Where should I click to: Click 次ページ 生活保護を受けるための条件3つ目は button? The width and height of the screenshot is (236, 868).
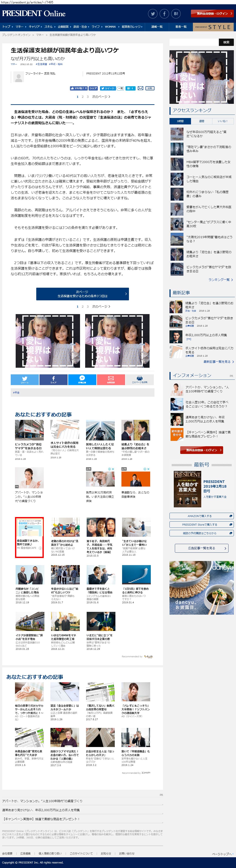[82, 294]
